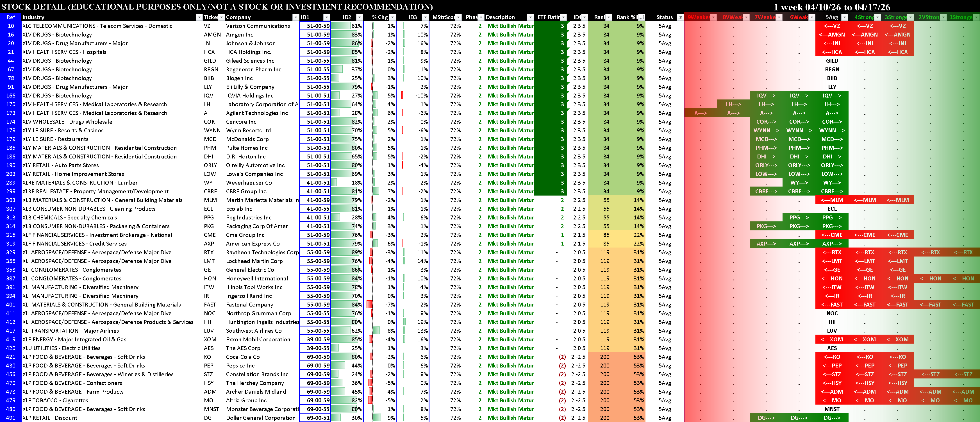Click the Ref header hyperlink

coord(11,17)
